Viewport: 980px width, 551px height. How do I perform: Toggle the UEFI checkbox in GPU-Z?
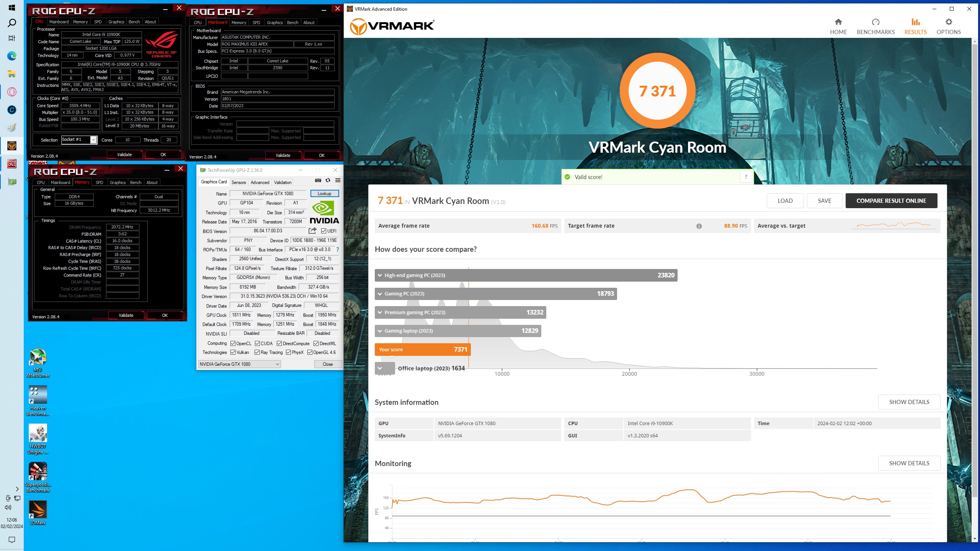[x=323, y=231]
